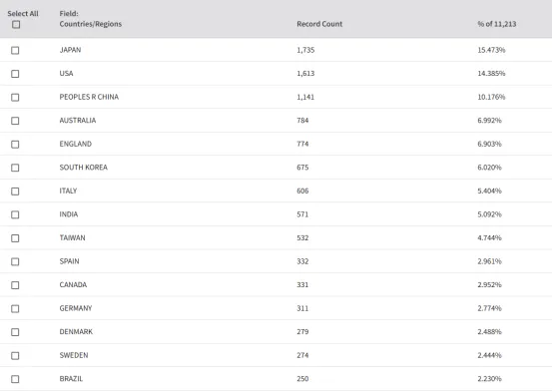Select the SPAIN checkbox
The height and width of the screenshot is (392, 552).
coord(15,261)
